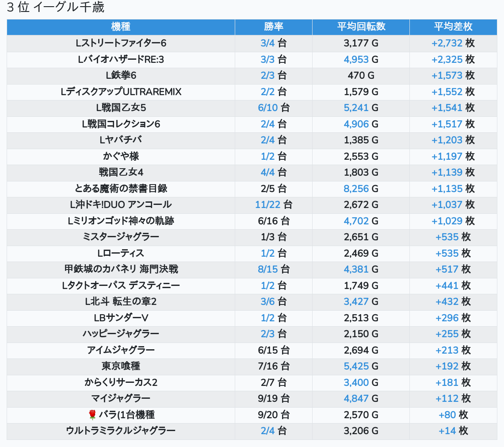Select the heading 3 位 イーグル千歳
This screenshot has width=504, height=447.
(56, 8)
